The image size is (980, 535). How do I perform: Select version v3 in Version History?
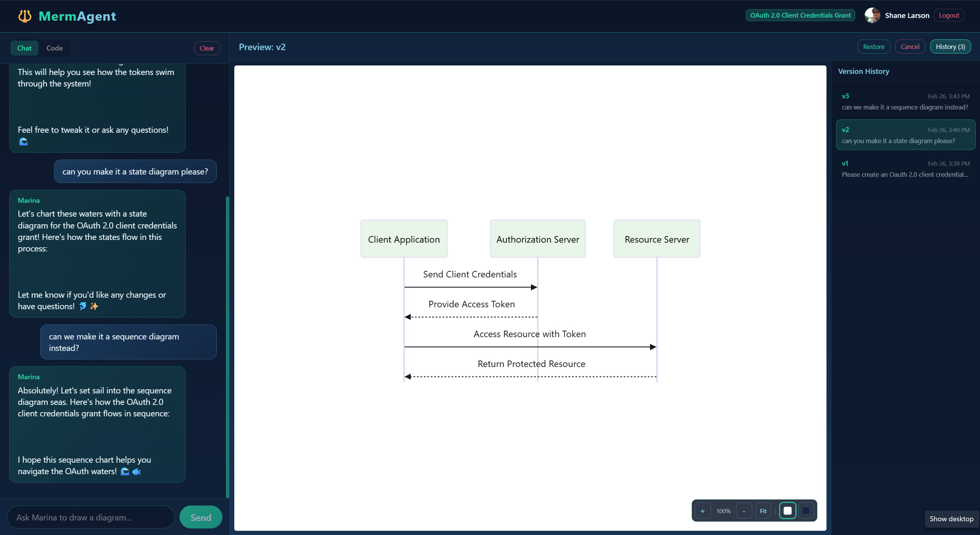pos(906,101)
